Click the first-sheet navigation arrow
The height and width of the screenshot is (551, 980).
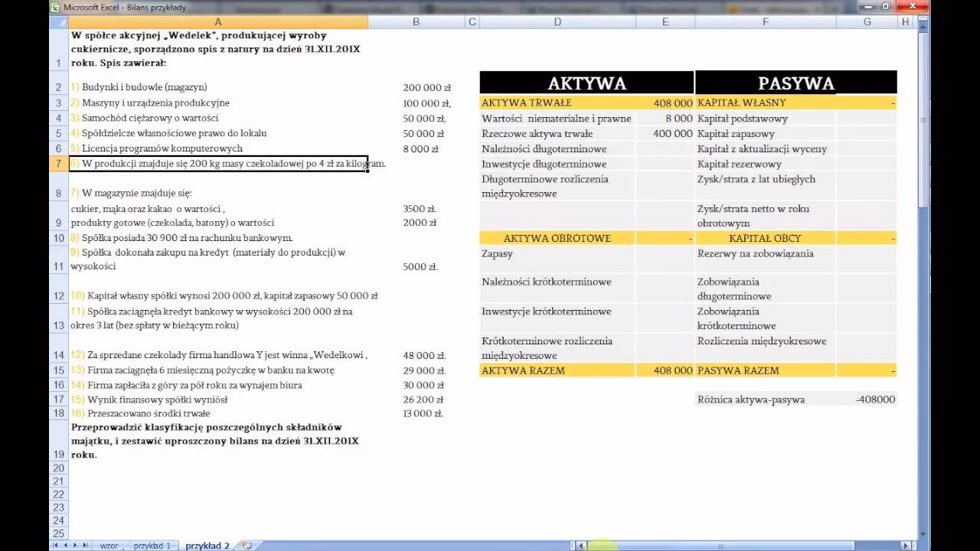54,545
